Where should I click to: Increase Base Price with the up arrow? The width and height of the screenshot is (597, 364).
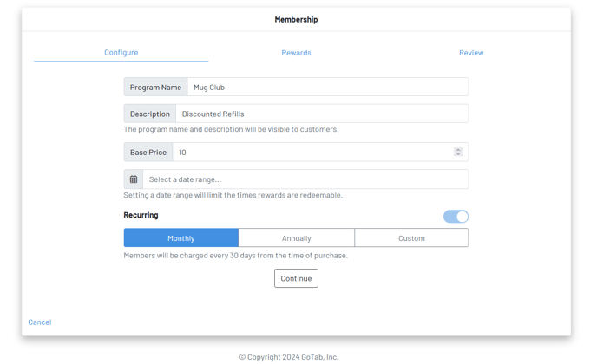coord(458,150)
